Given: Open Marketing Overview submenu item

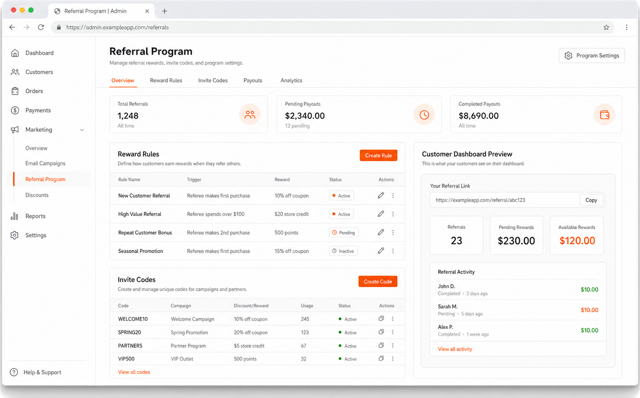Looking at the screenshot, I should click(x=36, y=148).
